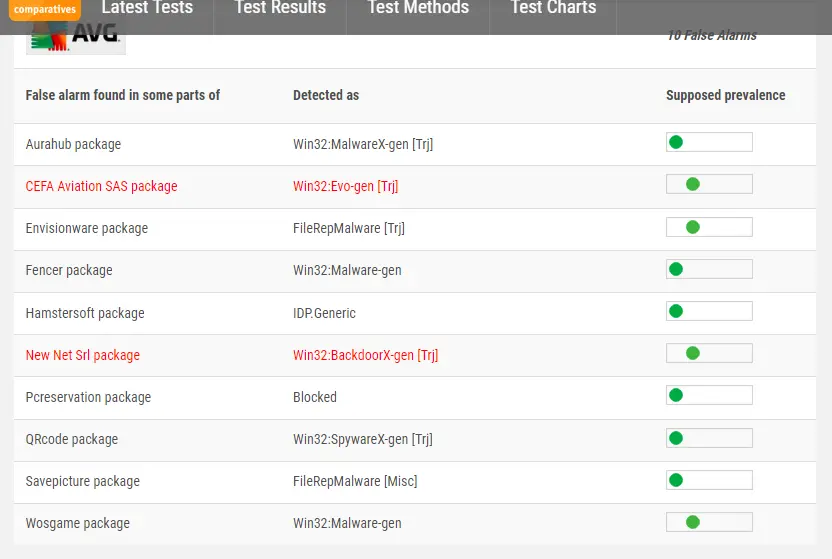Click the 'False alarm found in some parts of' header

click(x=123, y=95)
